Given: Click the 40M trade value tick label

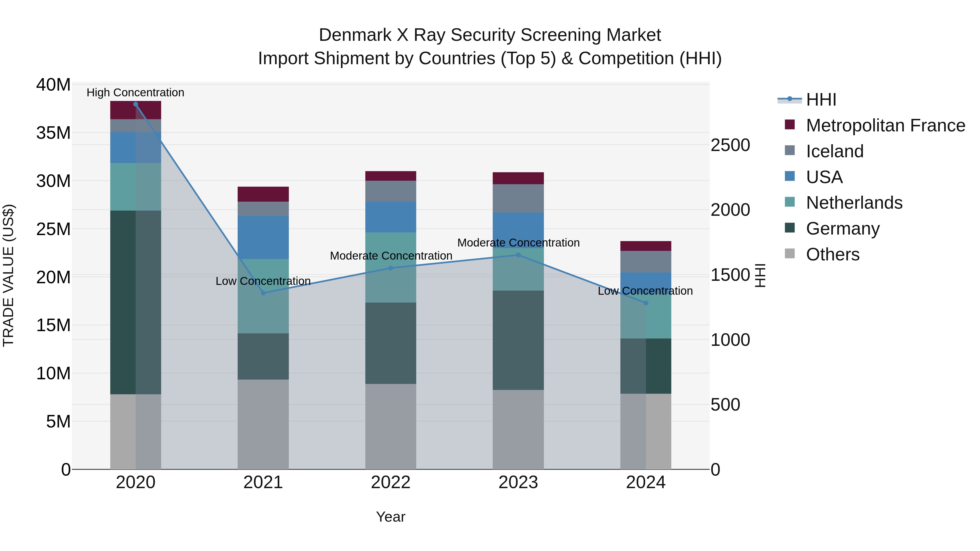Looking at the screenshot, I should coord(53,85).
